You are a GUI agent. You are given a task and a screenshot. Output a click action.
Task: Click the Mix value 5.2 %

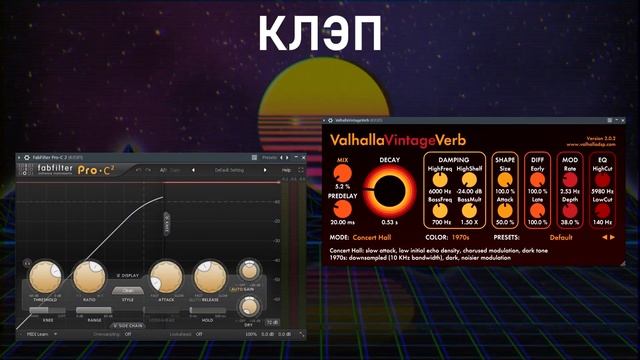coord(342,187)
